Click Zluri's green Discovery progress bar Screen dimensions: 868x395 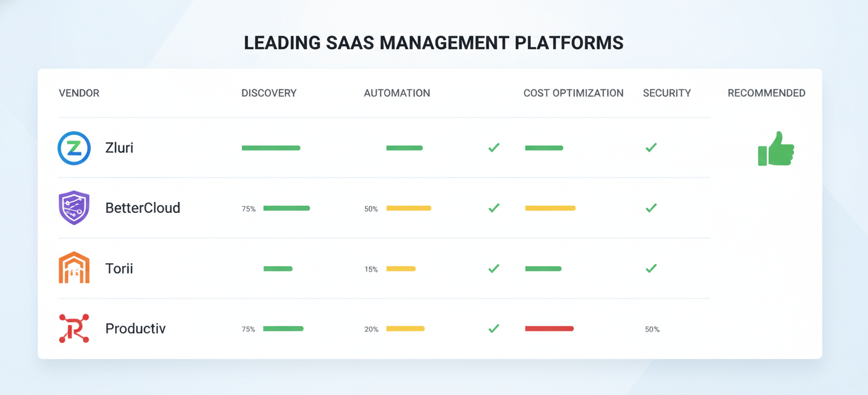pos(271,148)
